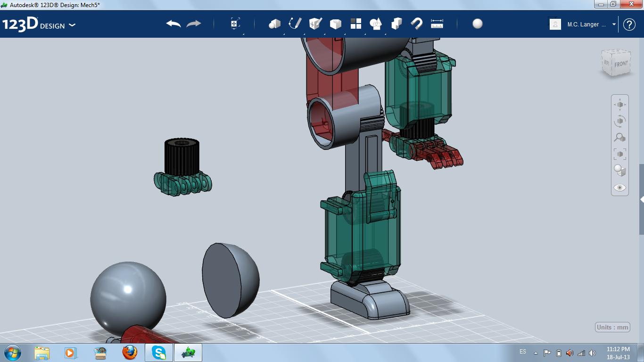Screen dimensions: 644x362
Task: Open the Material sphere tool
Action: click(478, 24)
